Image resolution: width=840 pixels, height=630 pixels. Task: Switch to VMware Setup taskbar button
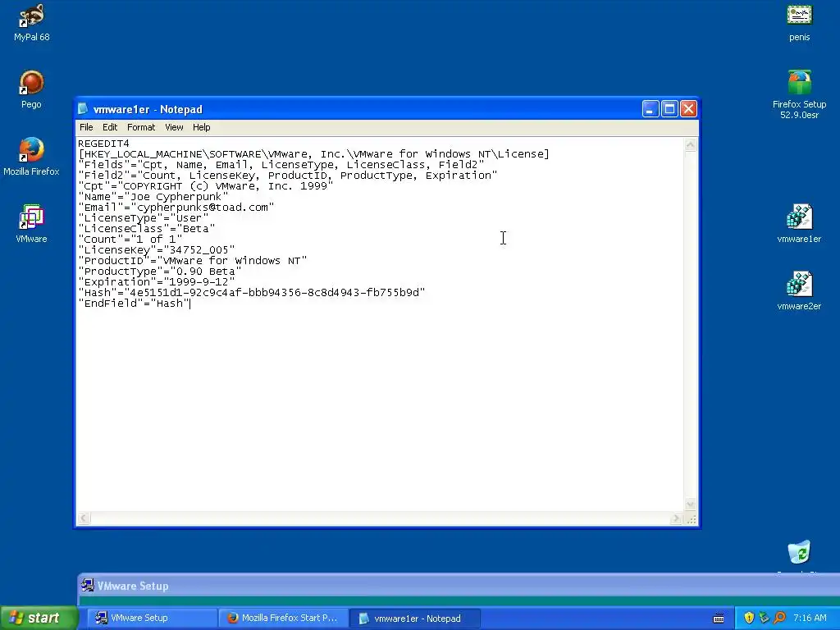point(152,618)
